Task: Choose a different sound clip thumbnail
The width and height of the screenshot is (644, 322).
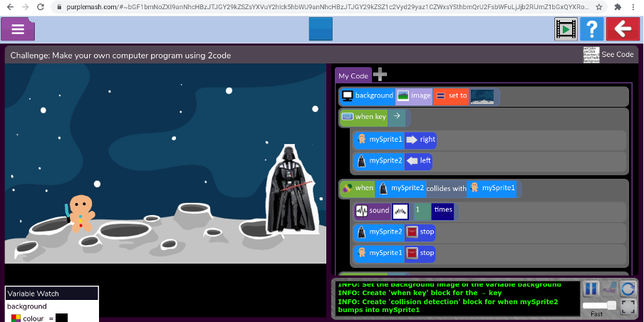Action: 400,212
